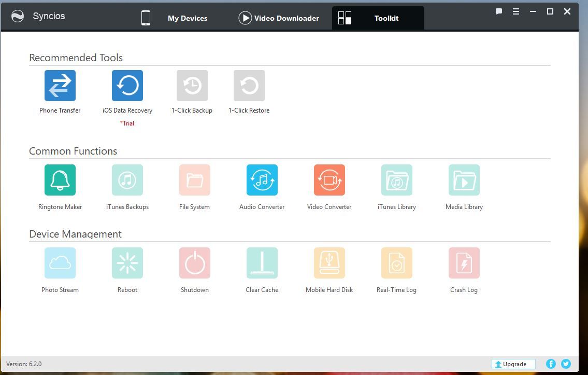This screenshot has width=588, height=375.
Task: Open the feedback chat bubble icon
Action: point(499,11)
